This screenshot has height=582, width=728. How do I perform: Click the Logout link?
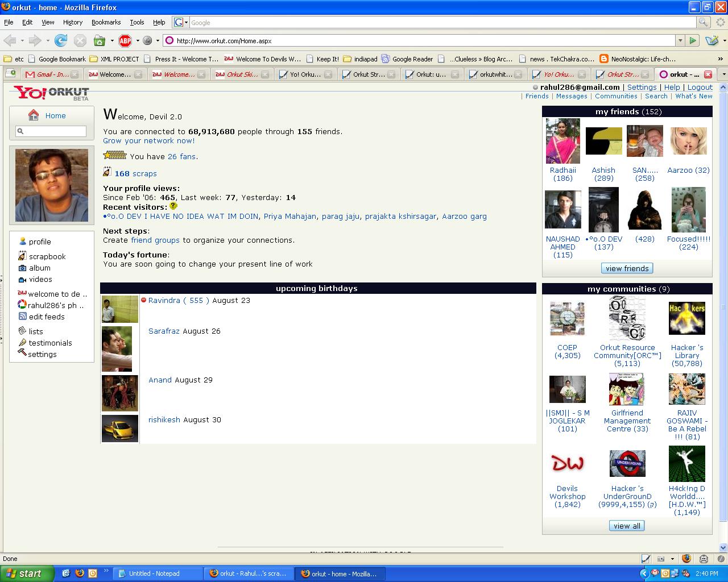coord(700,87)
